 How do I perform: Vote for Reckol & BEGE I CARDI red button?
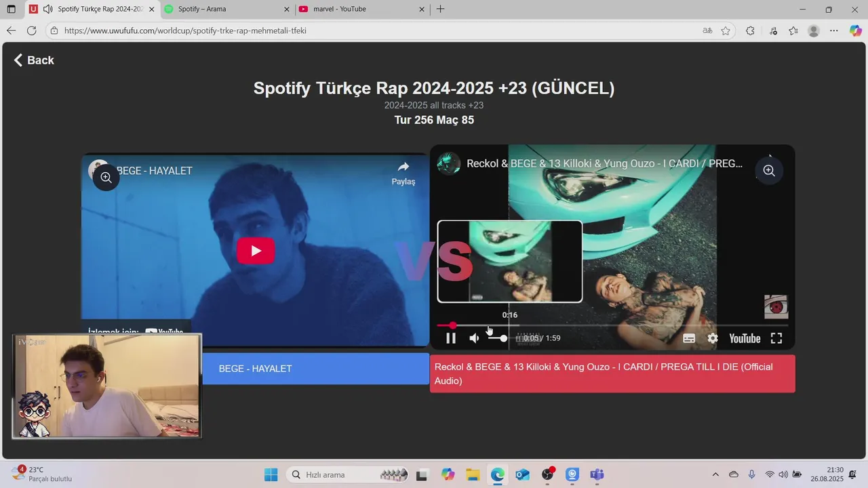612,373
